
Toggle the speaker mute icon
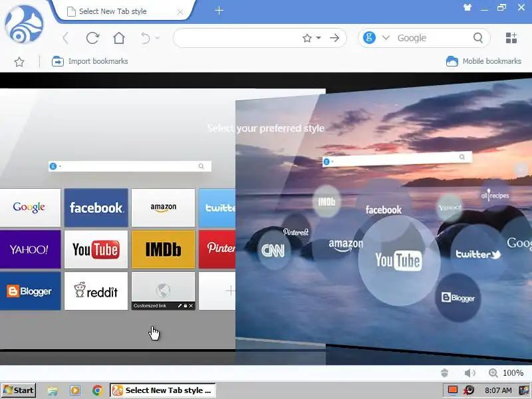(469, 373)
